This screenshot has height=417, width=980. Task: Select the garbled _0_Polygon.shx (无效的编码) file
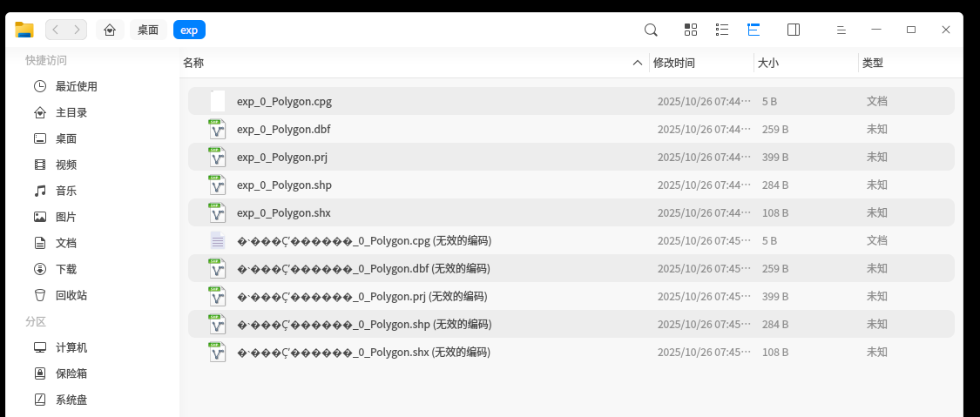(571, 352)
